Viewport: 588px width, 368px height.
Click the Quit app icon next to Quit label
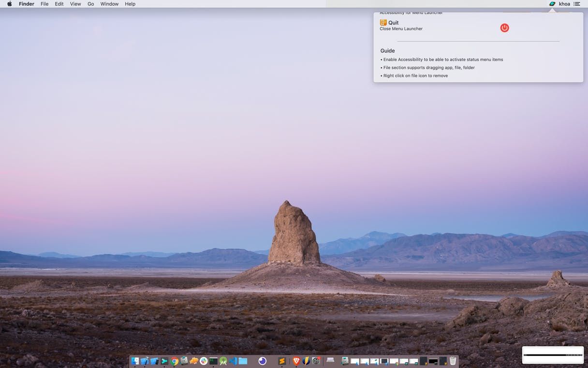[x=383, y=22]
